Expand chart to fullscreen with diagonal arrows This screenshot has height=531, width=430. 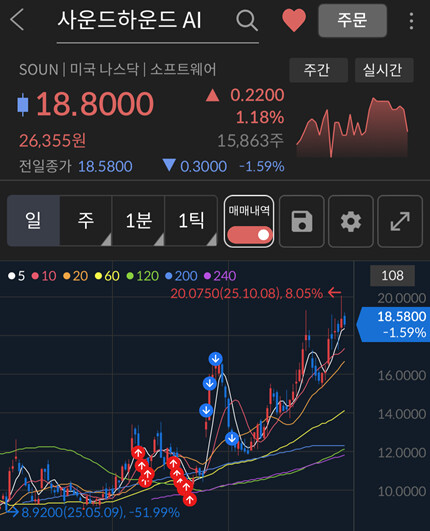click(x=400, y=221)
